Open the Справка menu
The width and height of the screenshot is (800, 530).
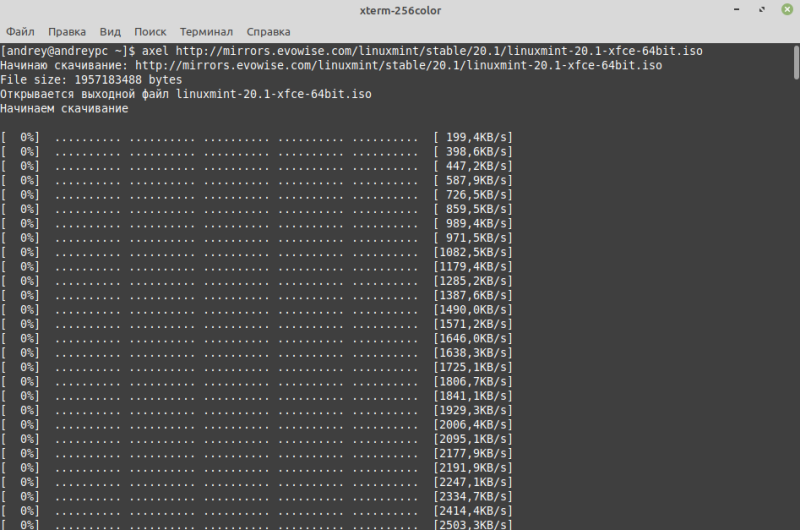[x=268, y=31]
